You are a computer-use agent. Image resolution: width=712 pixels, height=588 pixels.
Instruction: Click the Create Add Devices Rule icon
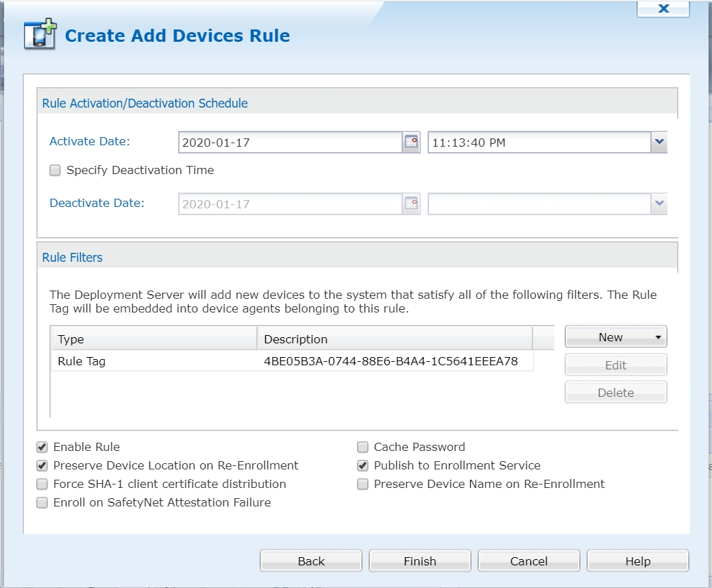tap(39, 35)
